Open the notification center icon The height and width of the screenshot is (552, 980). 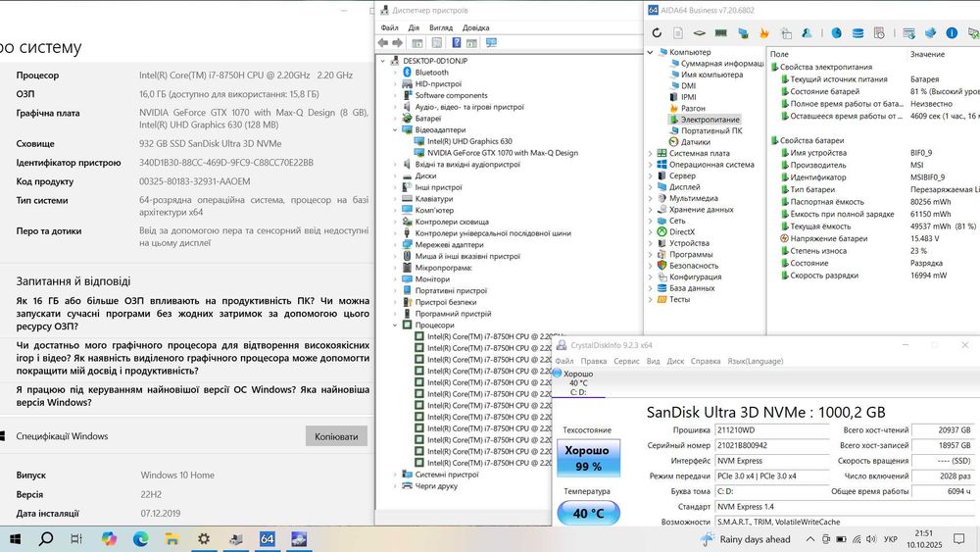click(x=959, y=539)
